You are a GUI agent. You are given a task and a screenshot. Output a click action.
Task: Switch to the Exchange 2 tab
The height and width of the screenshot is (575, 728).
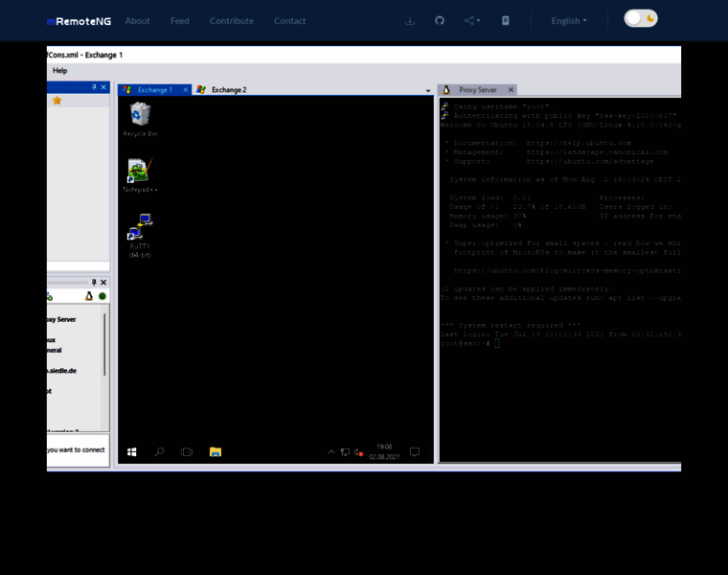click(x=229, y=90)
